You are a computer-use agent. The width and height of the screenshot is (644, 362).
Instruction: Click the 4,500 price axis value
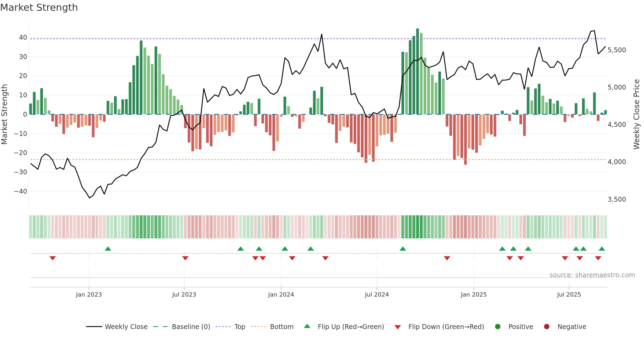pyautogui.click(x=617, y=125)
